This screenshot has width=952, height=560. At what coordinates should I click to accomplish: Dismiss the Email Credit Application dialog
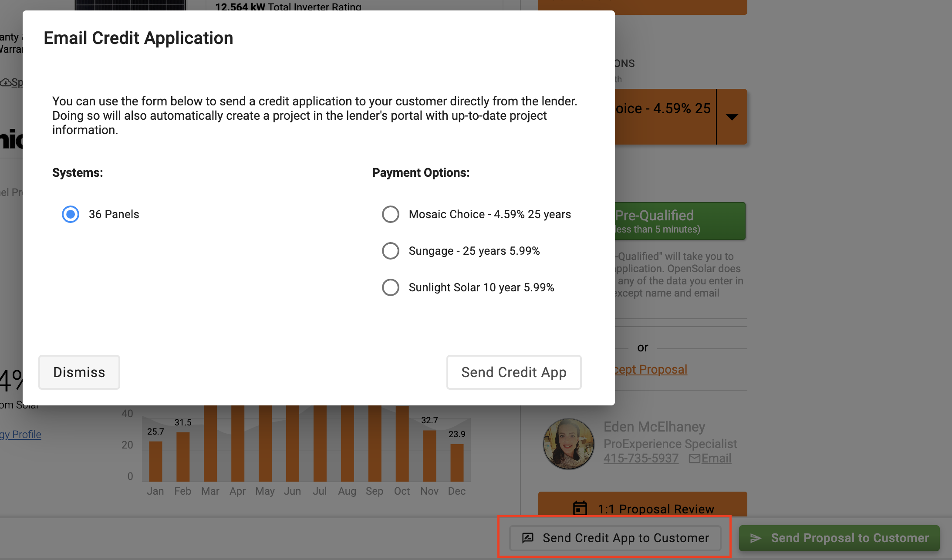pyautogui.click(x=79, y=372)
